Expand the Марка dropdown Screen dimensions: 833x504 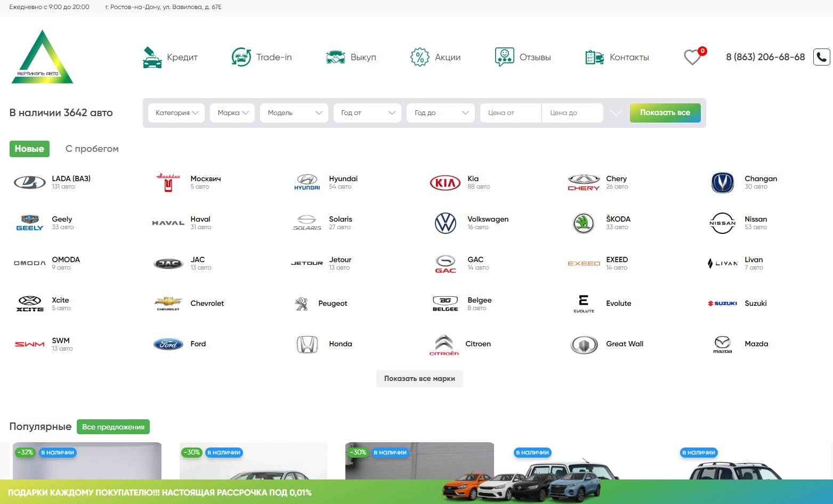pos(232,113)
